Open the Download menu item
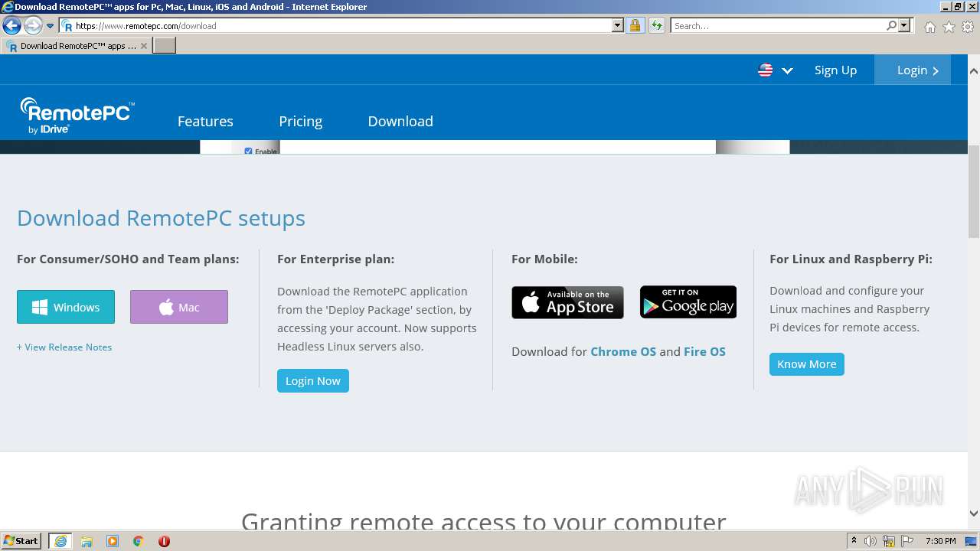The height and width of the screenshot is (551, 980). point(400,121)
